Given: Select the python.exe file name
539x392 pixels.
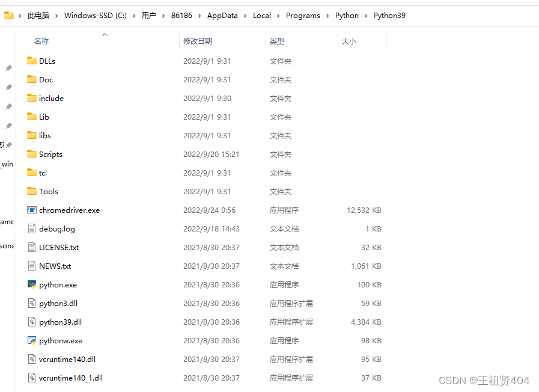Looking at the screenshot, I should point(58,285).
